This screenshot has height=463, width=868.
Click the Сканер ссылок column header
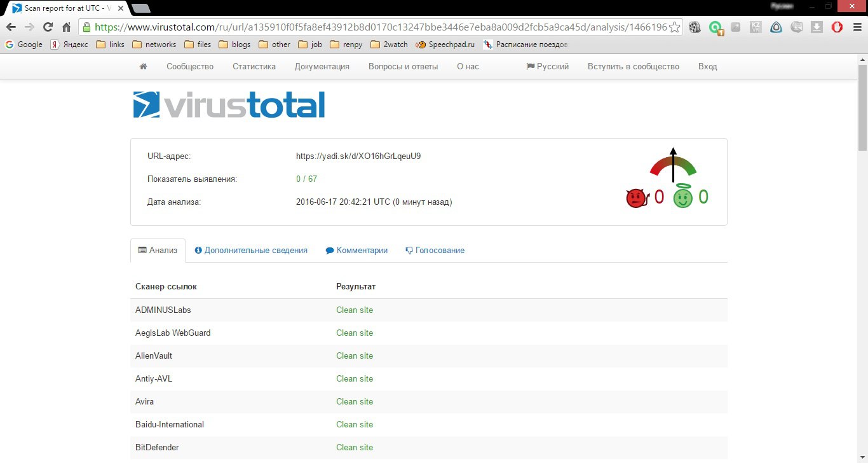166,286
